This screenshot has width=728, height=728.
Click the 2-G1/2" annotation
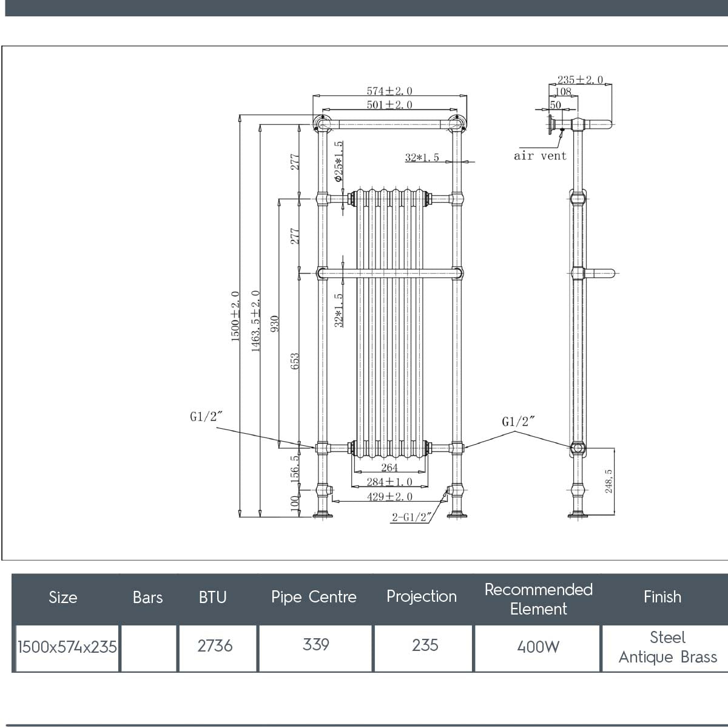pyautogui.click(x=413, y=517)
